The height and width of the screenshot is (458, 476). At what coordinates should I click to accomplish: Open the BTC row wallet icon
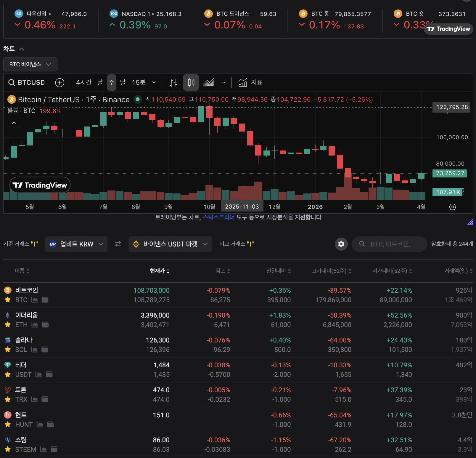pos(45,300)
